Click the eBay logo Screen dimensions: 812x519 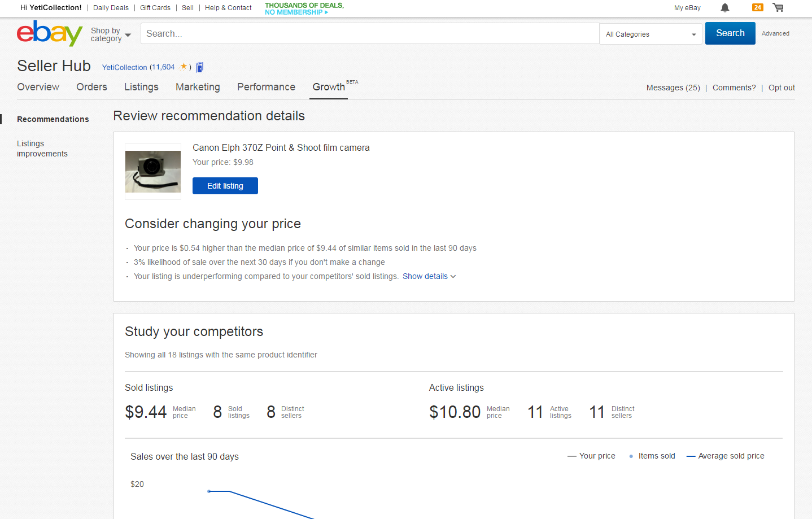(50, 33)
